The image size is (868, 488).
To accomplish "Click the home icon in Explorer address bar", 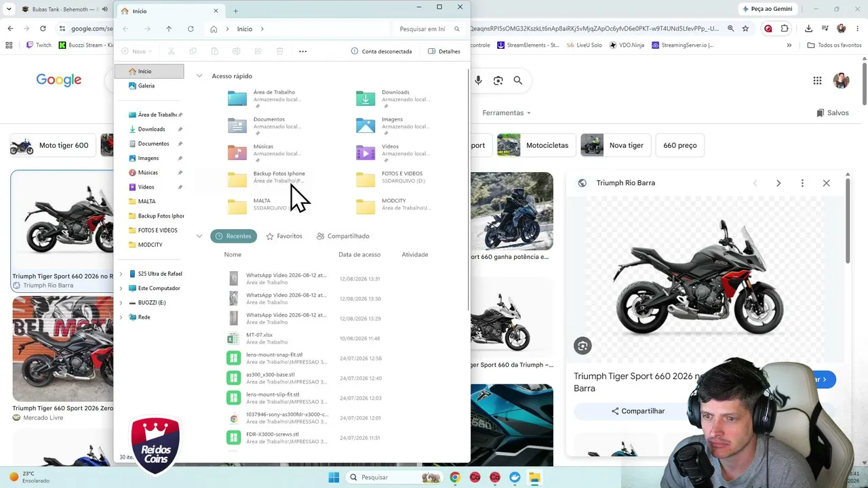I will [214, 29].
